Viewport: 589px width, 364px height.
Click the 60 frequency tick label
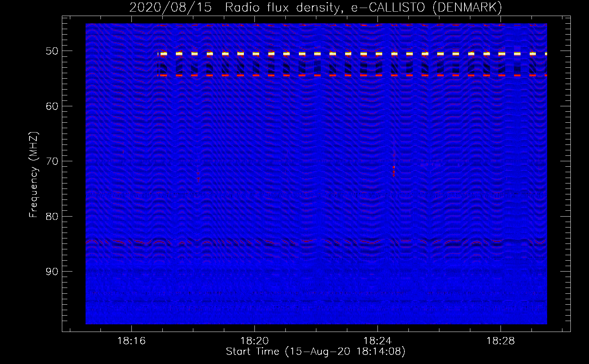[x=52, y=106]
